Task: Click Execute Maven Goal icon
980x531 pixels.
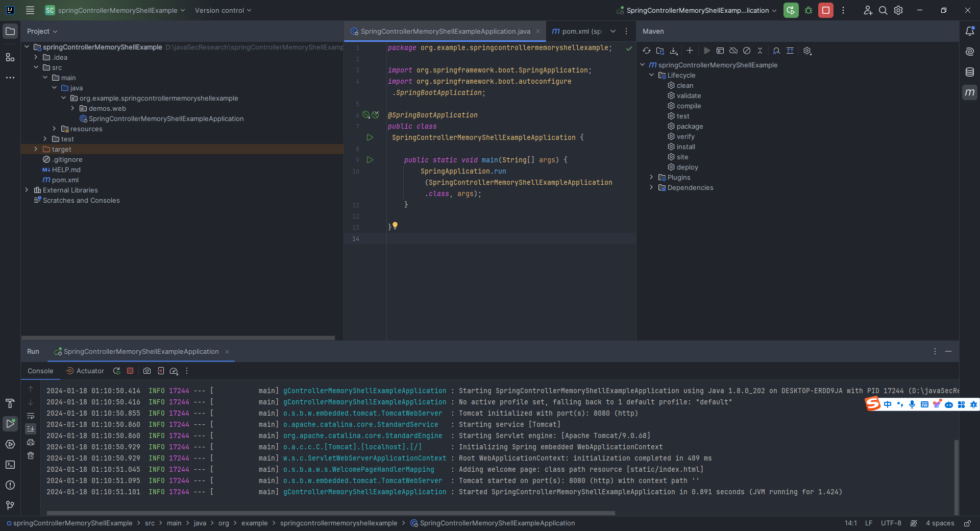Action: (720, 51)
